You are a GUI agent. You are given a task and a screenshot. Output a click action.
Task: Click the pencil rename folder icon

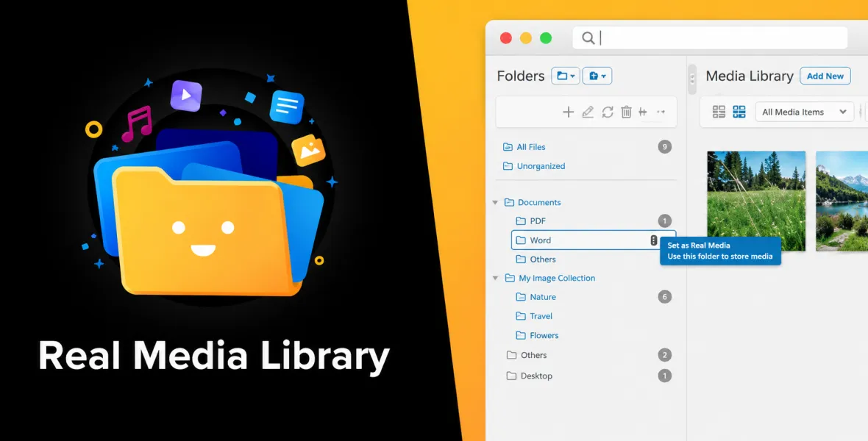(x=588, y=112)
